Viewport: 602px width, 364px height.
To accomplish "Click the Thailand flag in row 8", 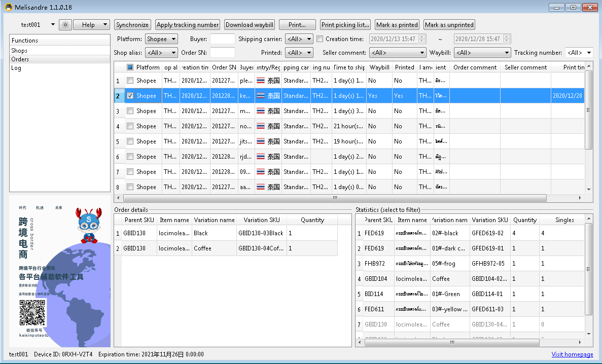I will click(x=261, y=187).
